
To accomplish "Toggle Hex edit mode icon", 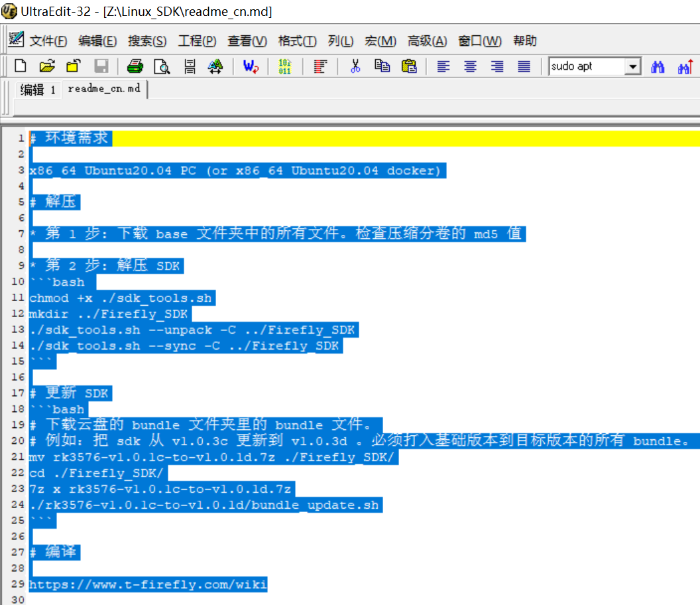I will click(285, 66).
